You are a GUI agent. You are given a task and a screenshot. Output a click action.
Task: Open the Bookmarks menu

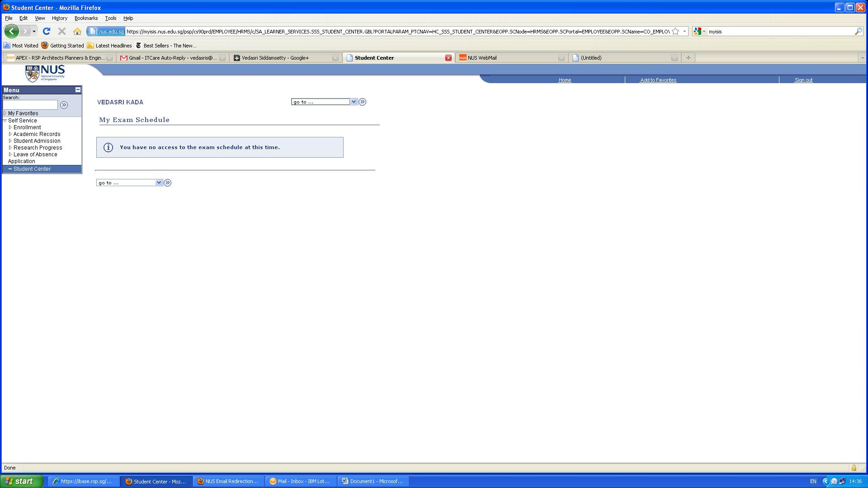(x=86, y=18)
